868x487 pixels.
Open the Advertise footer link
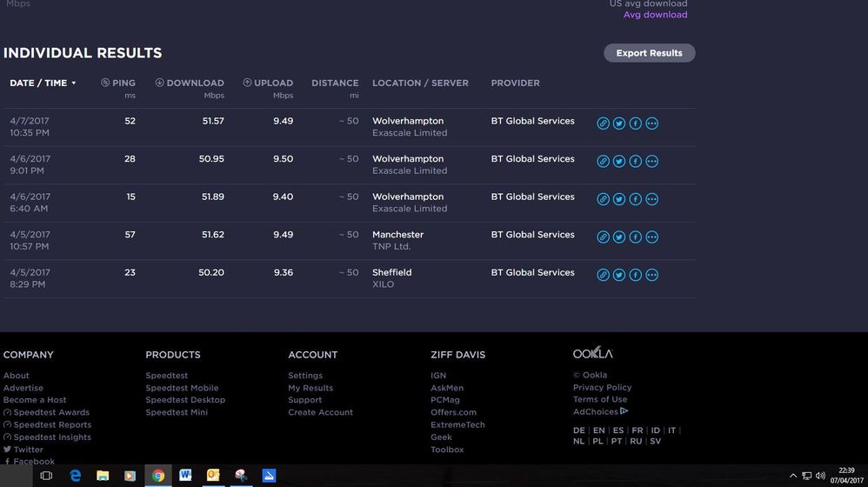click(x=23, y=388)
